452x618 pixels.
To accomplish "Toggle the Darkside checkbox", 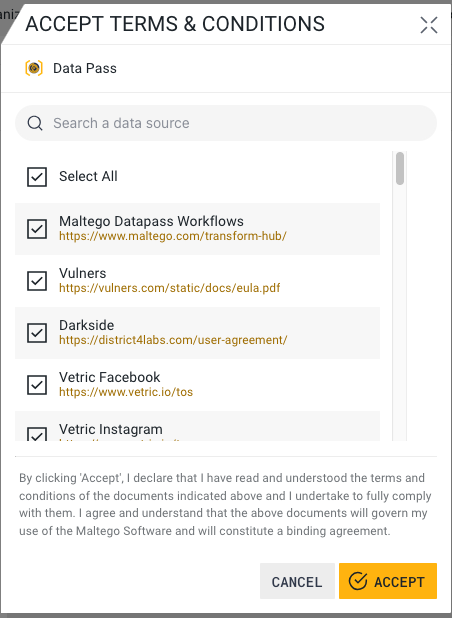I will (x=37, y=333).
